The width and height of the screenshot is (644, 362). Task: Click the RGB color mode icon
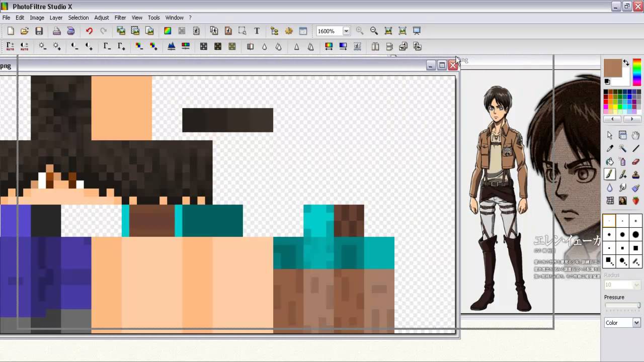coord(168,31)
